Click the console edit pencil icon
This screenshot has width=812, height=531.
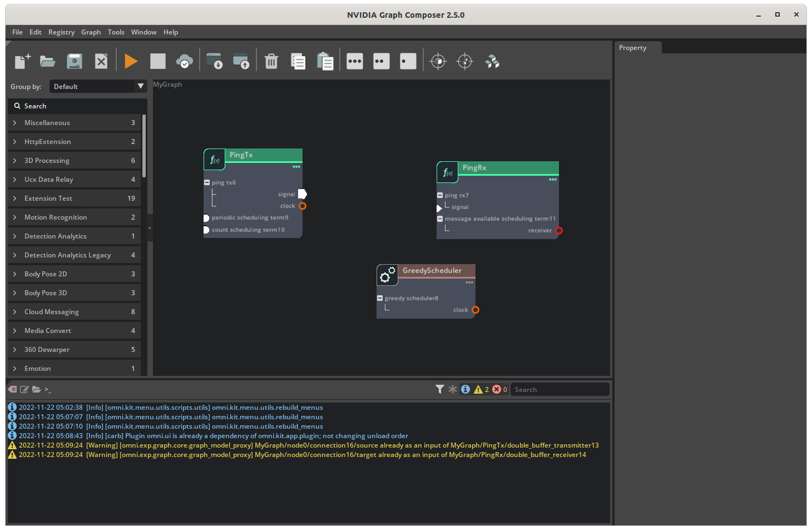[x=24, y=389]
